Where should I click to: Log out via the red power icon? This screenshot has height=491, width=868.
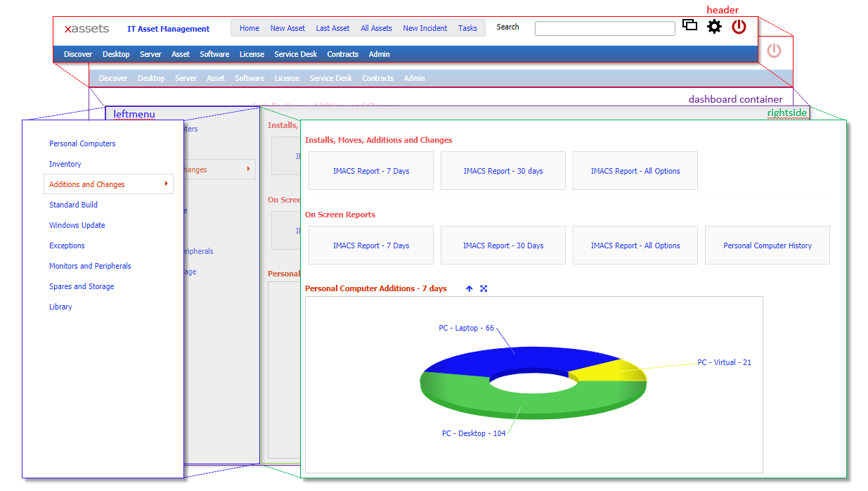pyautogui.click(x=738, y=26)
